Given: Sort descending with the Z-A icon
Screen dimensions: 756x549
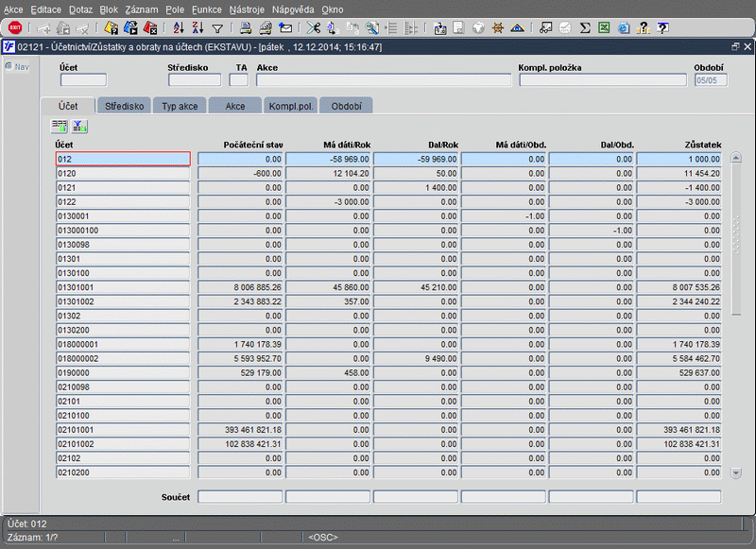Looking at the screenshot, I should 198,28.
